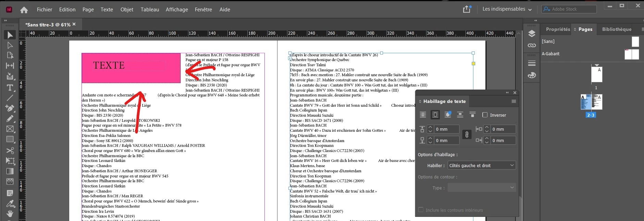
Task: Open the Objet menu
Action: coord(127,10)
